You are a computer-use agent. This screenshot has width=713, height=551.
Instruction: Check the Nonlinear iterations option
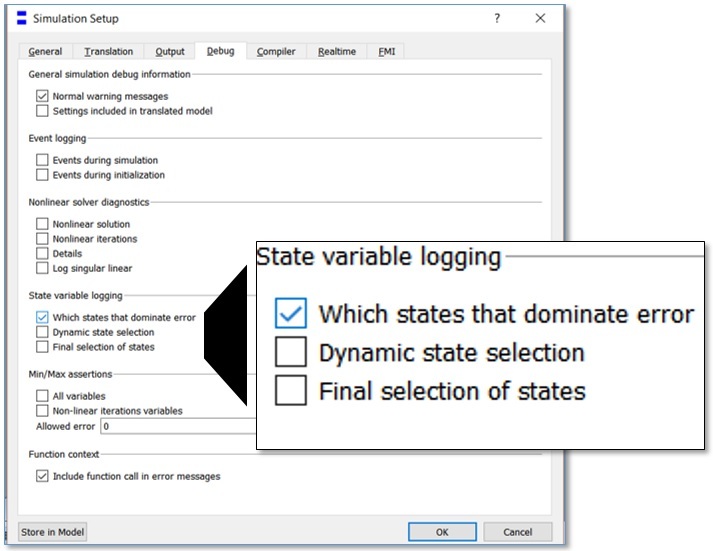[42, 239]
